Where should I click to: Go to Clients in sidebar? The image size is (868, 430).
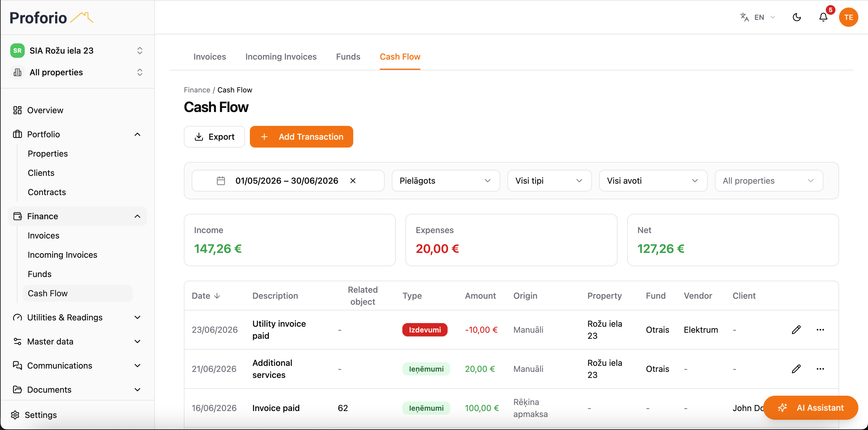coord(41,173)
